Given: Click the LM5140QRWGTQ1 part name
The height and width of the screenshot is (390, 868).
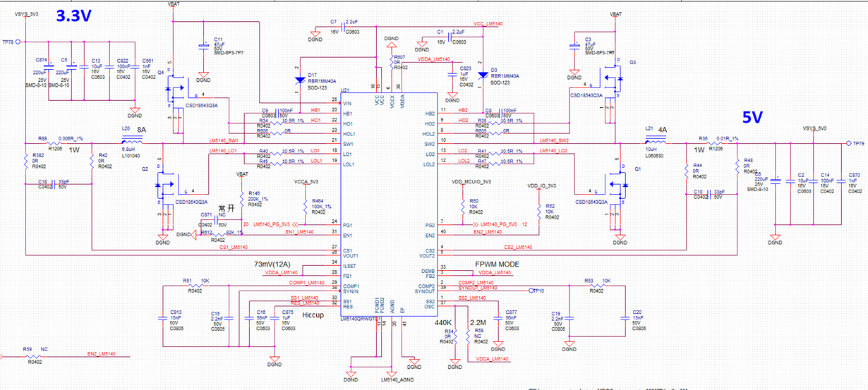Looking at the screenshot, I should [361, 318].
